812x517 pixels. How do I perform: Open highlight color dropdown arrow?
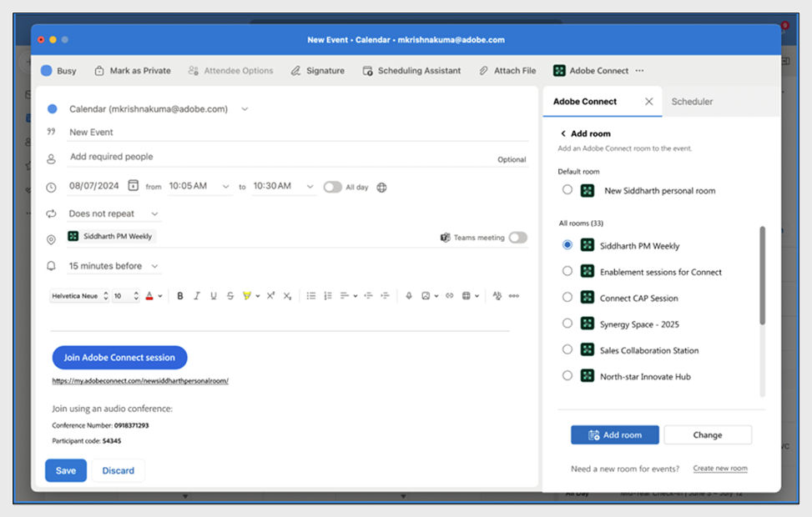coord(257,296)
